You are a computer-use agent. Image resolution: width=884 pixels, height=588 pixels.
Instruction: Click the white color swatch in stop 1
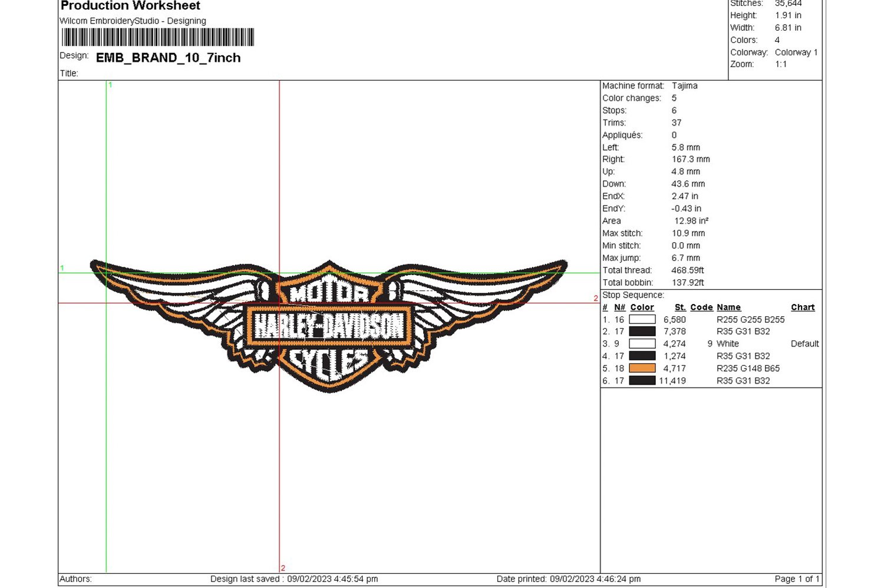[642, 319]
